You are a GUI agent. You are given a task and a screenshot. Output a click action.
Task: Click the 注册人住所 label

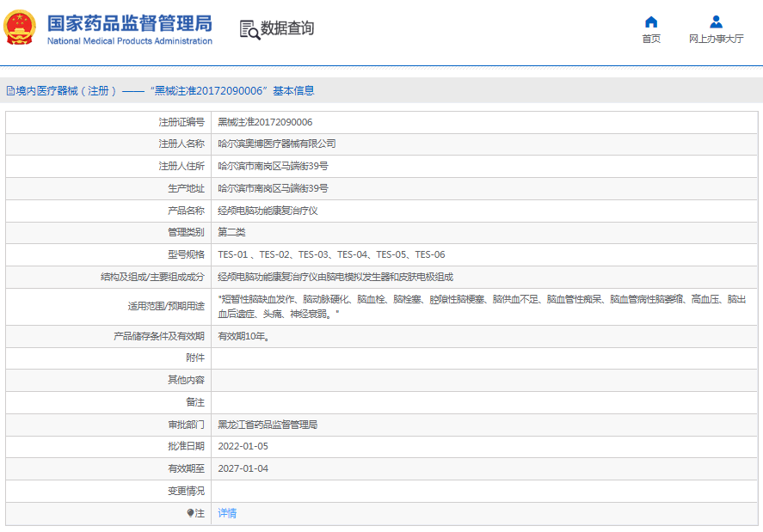(182, 167)
